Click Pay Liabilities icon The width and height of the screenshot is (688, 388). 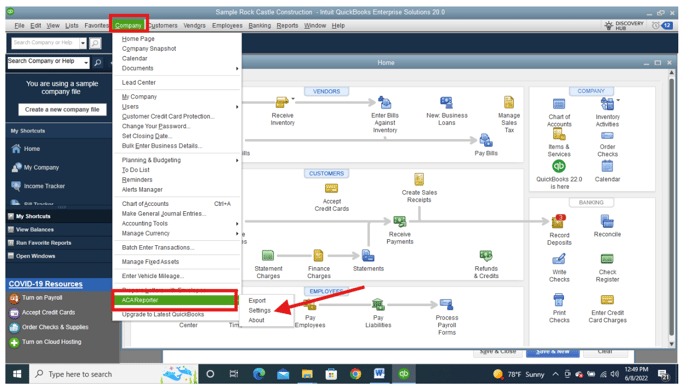[378, 304]
